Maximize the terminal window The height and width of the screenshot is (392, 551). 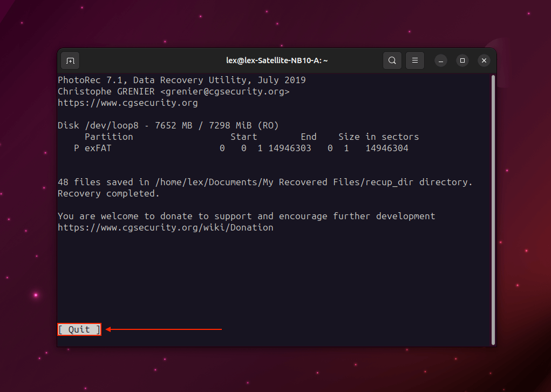(462, 60)
